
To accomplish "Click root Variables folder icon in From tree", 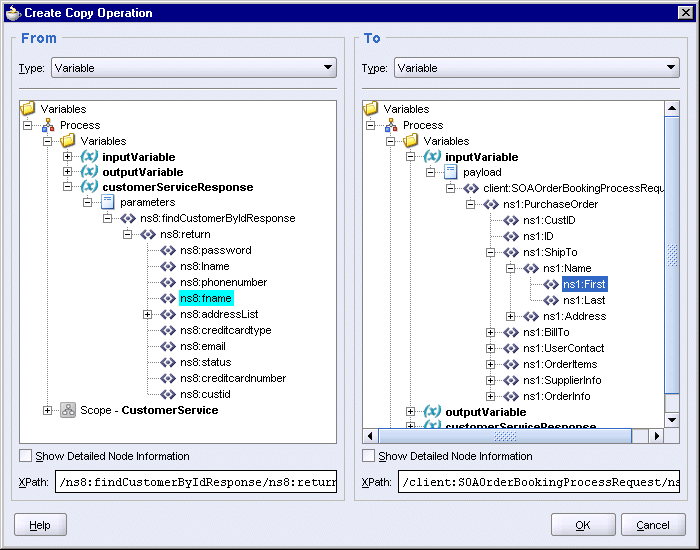I will (28, 108).
